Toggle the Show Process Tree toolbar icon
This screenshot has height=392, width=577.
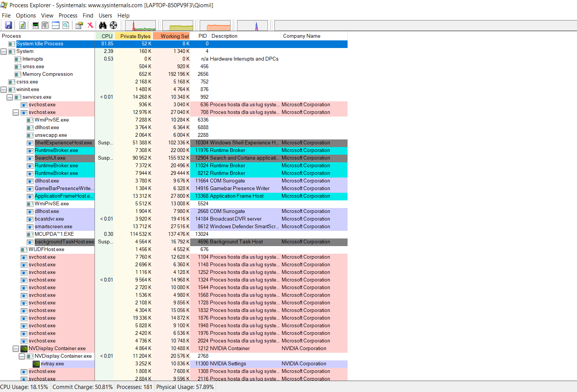pos(45,25)
